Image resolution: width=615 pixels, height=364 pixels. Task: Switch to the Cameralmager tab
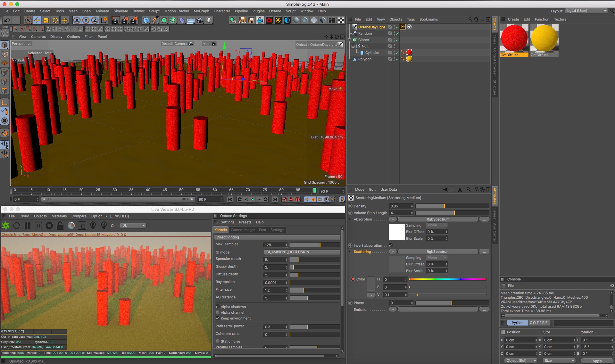coord(243,230)
